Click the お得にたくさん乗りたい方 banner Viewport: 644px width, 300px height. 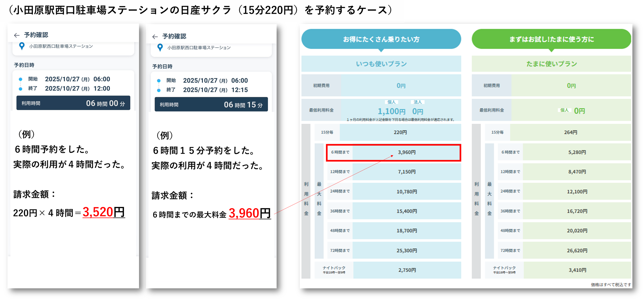(381, 39)
